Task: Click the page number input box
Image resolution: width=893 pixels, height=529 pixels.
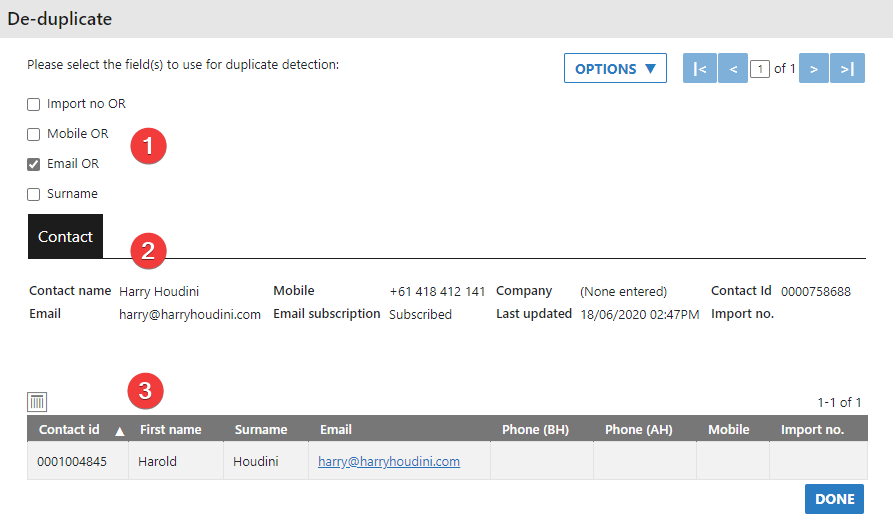Action: point(760,69)
